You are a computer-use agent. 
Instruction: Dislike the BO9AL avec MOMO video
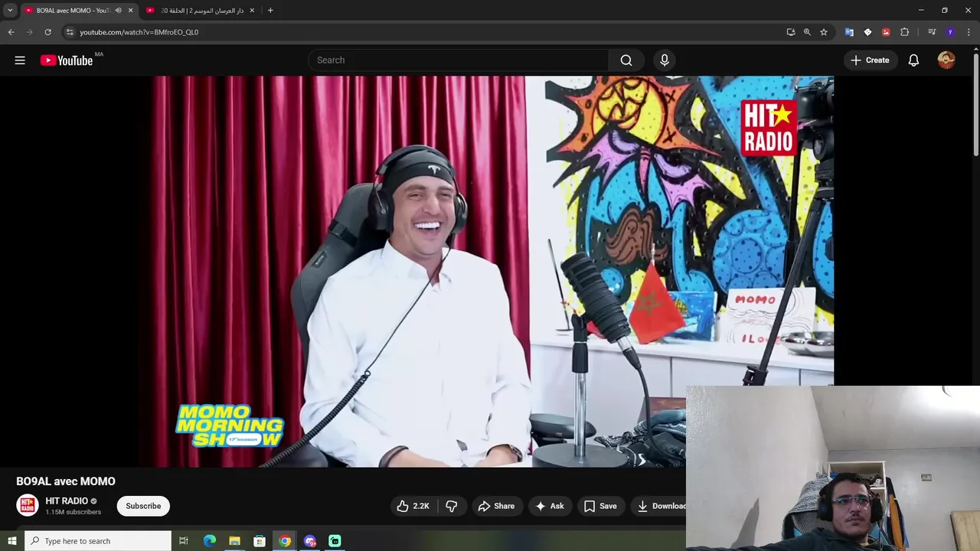[x=452, y=506]
